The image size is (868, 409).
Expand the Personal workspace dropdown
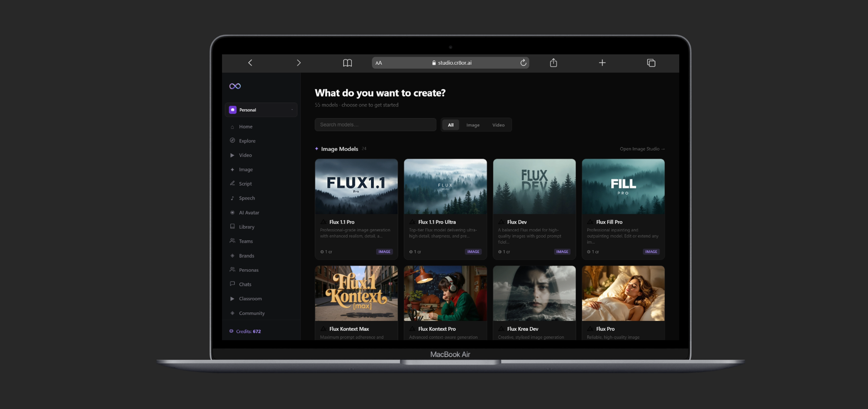261,110
